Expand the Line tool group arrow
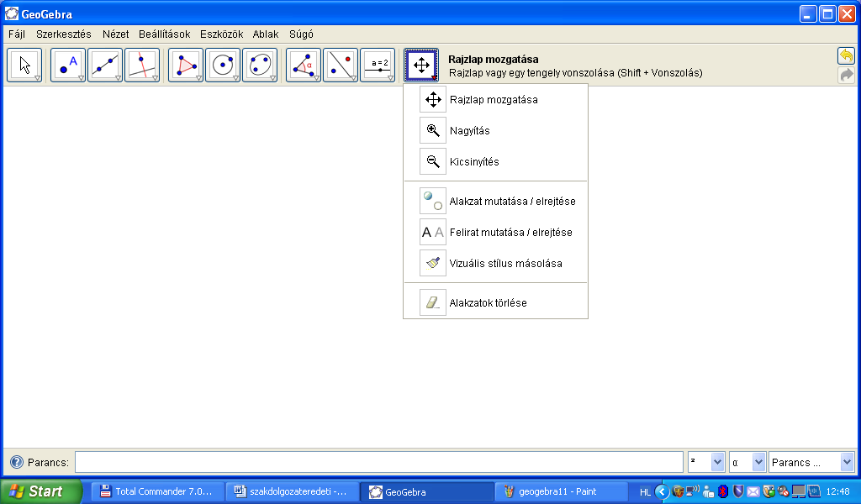This screenshot has width=861, height=504. point(118,78)
